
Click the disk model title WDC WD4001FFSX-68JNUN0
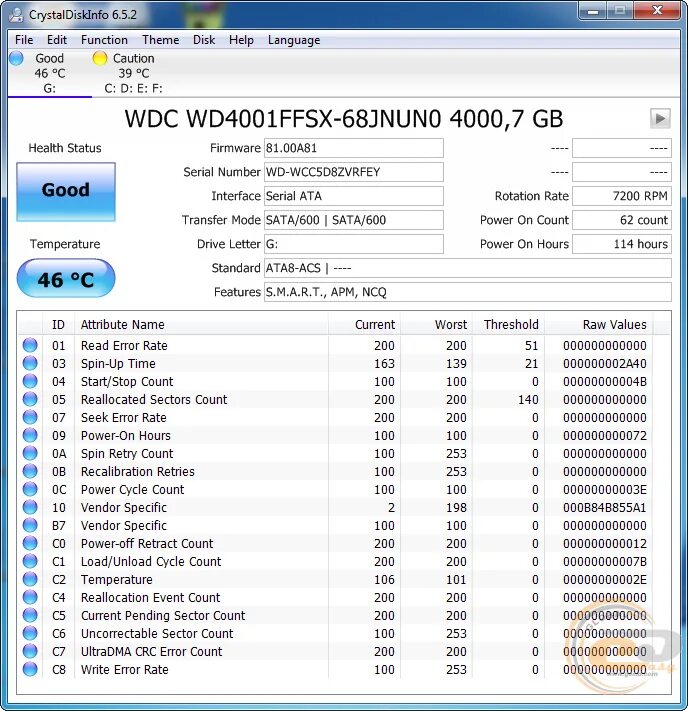tap(283, 119)
